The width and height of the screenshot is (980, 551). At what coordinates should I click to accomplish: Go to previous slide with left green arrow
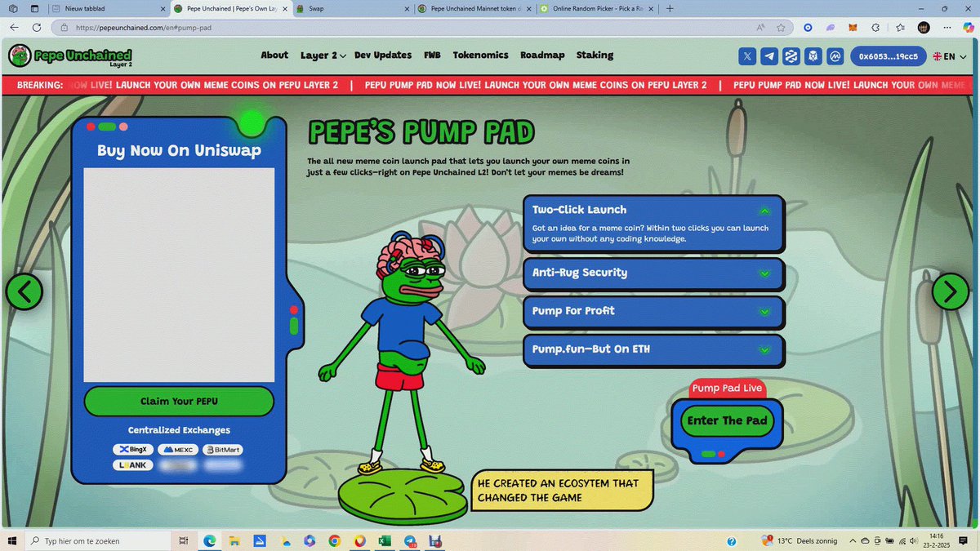tap(24, 291)
